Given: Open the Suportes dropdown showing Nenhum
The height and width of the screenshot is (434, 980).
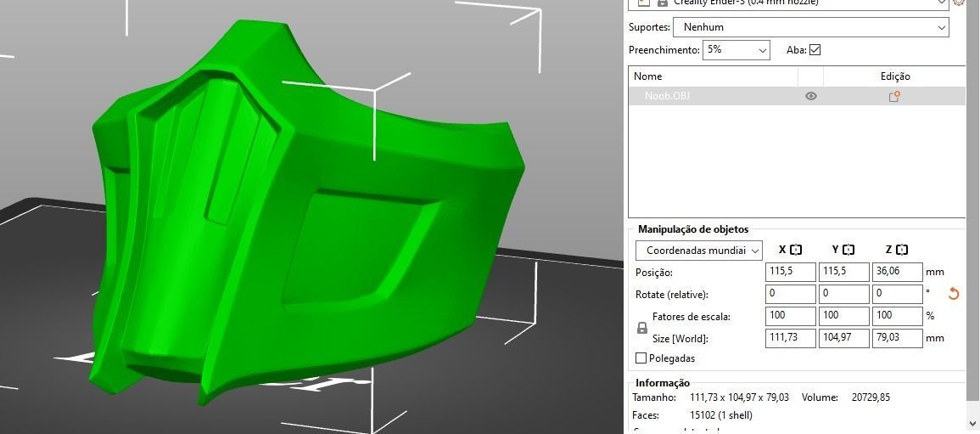Looking at the screenshot, I should (x=811, y=27).
